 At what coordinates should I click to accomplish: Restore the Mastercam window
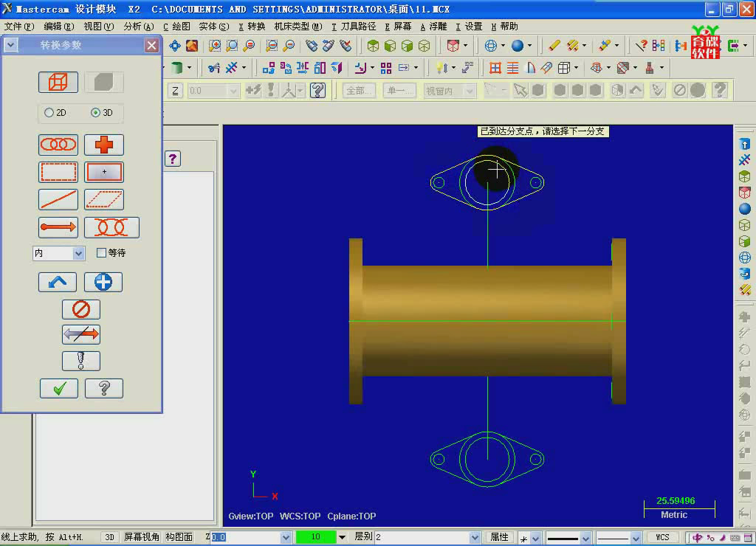[x=729, y=9]
